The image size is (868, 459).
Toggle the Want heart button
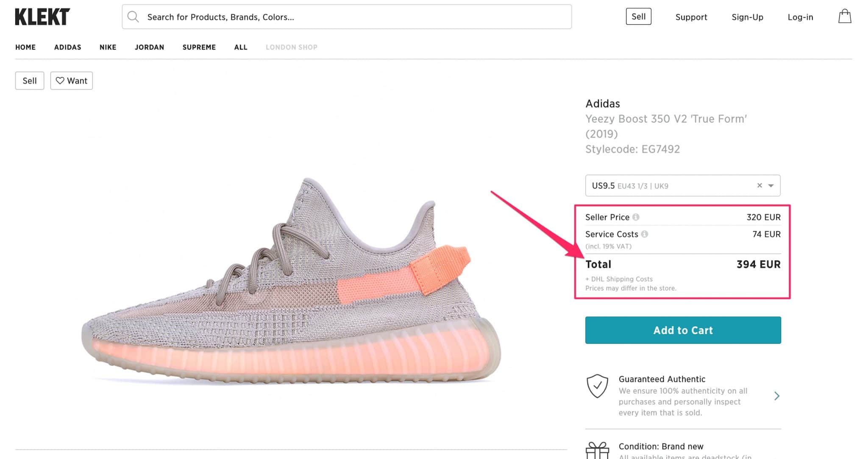click(x=72, y=80)
